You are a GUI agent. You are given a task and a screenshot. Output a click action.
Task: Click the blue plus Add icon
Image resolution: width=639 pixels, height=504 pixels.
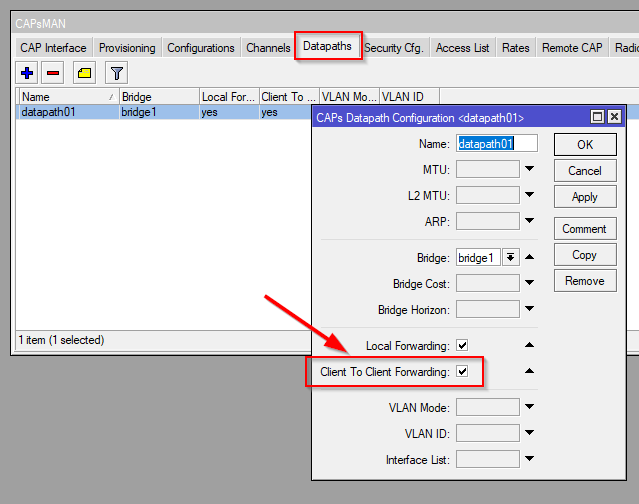point(27,73)
